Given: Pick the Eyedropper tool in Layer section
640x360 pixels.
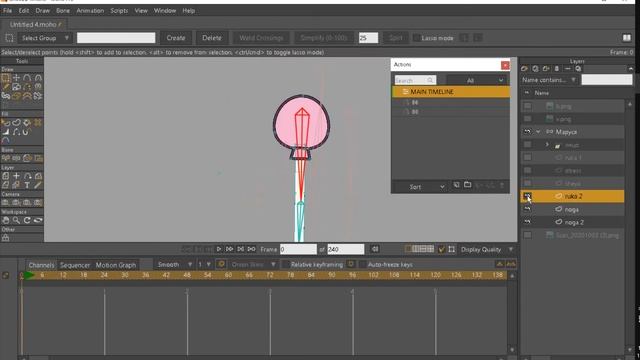Looking at the screenshot, I should click(38, 185).
